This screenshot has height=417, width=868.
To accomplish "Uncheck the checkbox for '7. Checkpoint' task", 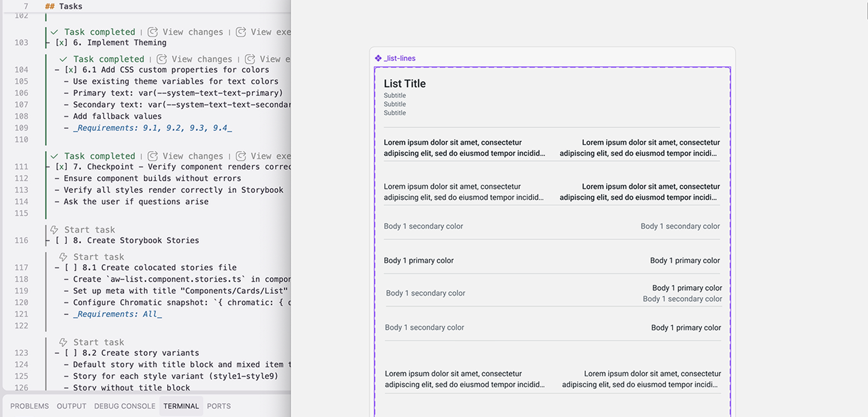I will click(61, 167).
